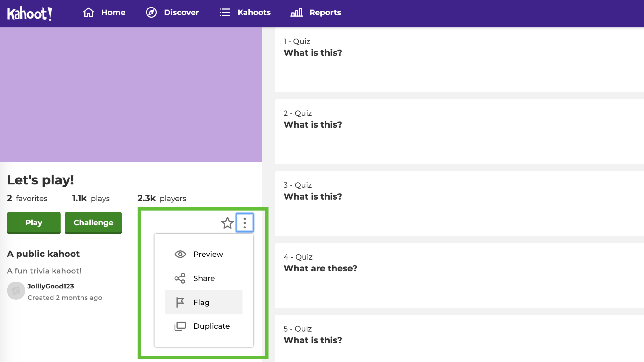644x362 pixels.
Task: Click the Kahoot! logo
Action: tap(29, 13)
